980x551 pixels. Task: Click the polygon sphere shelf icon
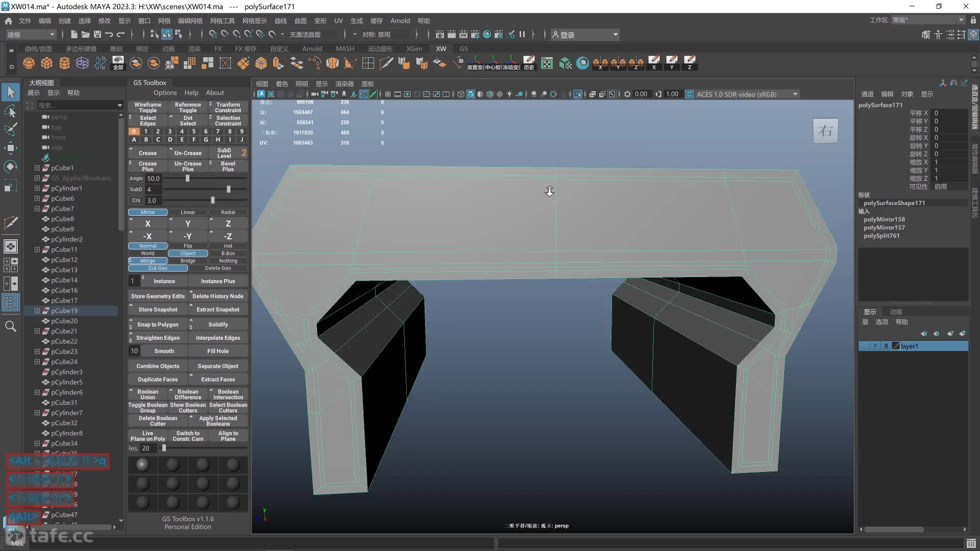[x=29, y=63]
